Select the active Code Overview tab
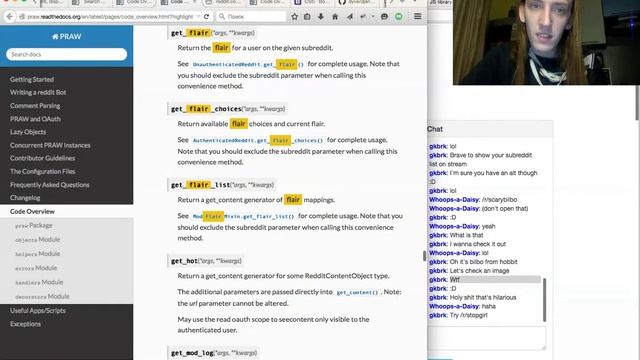Viewport: 640px width, 360px height. 179,2
